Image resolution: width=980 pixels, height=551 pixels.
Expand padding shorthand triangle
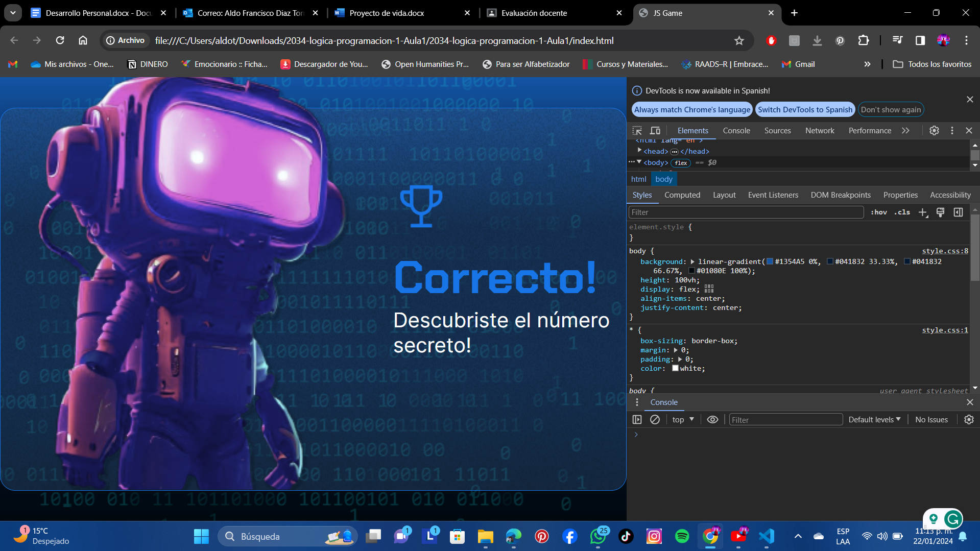pos(680,360)
